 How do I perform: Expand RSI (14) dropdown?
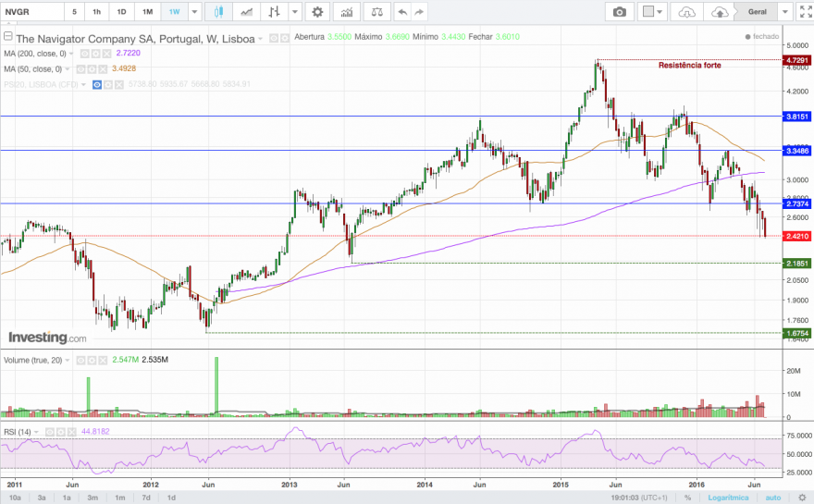[x=36, y=432]
